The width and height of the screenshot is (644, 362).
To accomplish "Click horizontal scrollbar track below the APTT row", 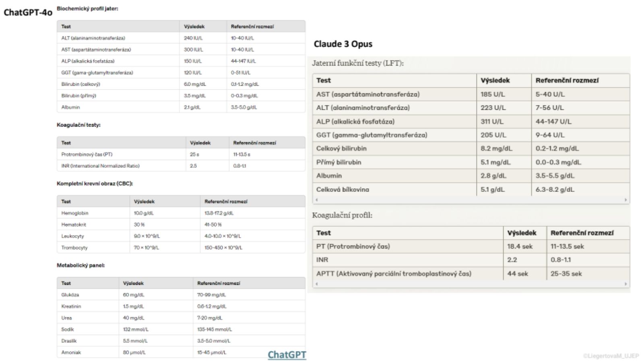I will (x=471, y=284).
